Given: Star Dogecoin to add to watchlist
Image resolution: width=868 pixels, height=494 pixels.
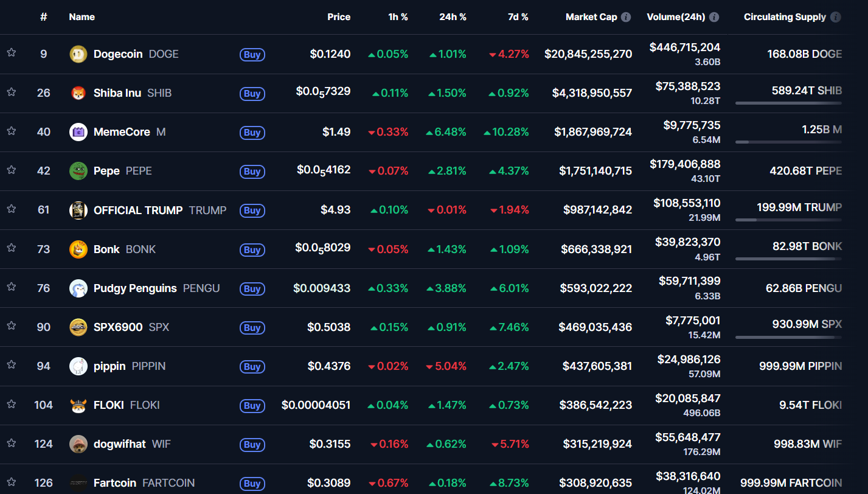Looking at the screenshot, I should click(11, 53).
